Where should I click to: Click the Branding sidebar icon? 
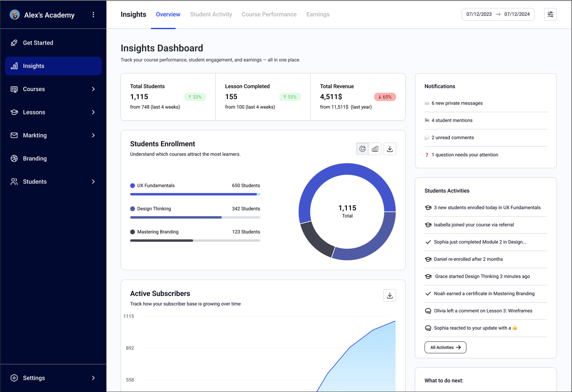(14, 158)
